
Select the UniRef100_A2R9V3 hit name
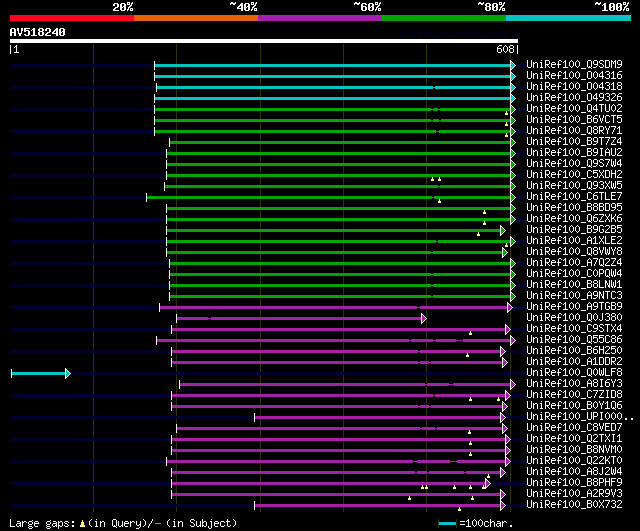574,494
